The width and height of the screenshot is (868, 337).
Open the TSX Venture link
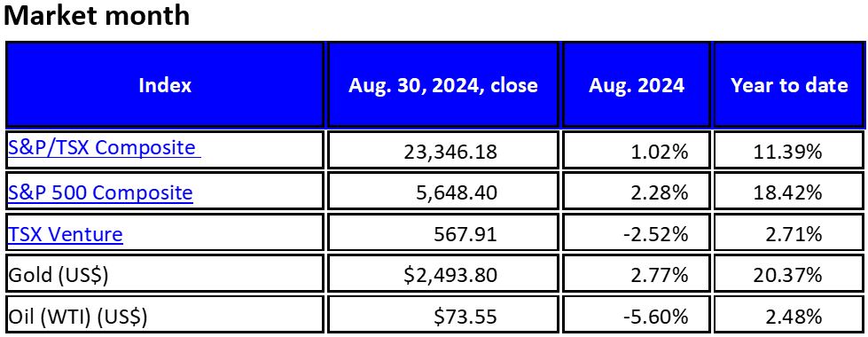click(x=66, y=235)
